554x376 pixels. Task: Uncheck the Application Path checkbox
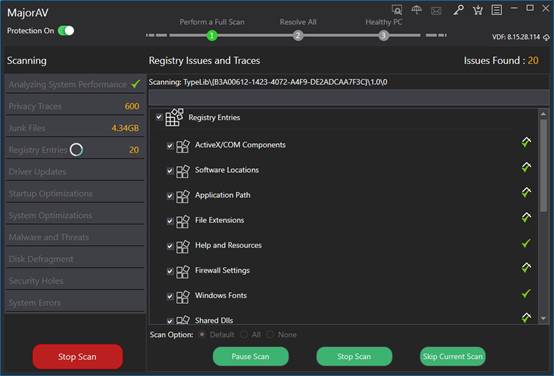[170, 196]
